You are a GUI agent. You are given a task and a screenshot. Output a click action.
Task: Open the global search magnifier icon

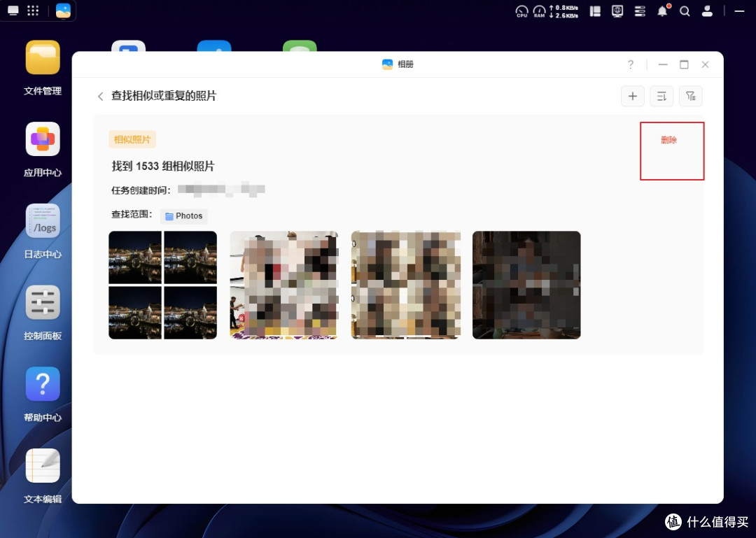coord(685,11)
